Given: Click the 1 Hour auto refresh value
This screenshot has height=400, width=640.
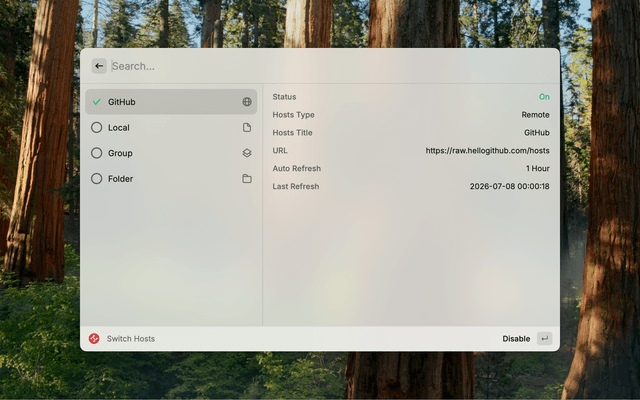Looking at the screenshot, I should 538,169.
